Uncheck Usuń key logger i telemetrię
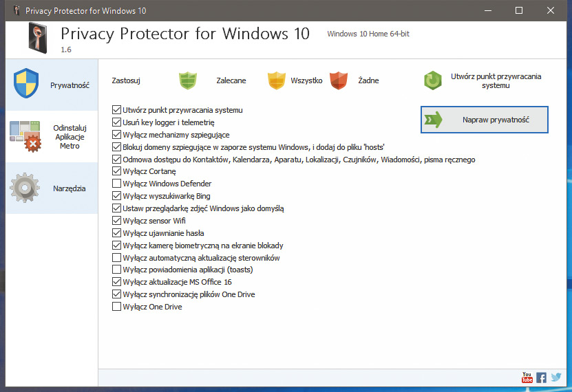 [116, 122]
